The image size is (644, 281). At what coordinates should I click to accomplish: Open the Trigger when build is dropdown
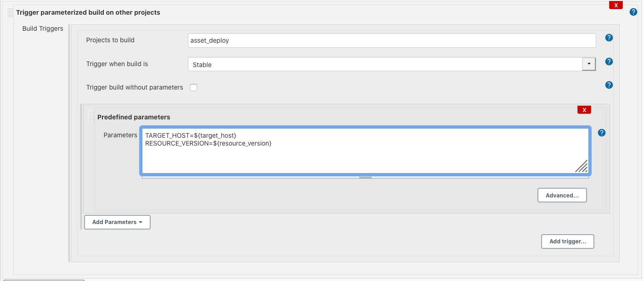tap(588, 64)
